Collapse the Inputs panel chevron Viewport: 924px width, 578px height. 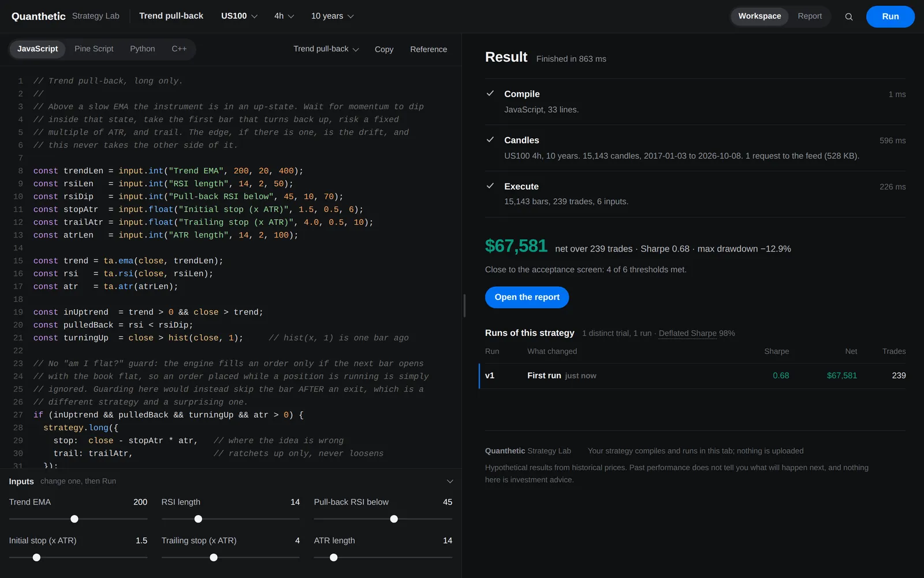(x=450, y=481)
